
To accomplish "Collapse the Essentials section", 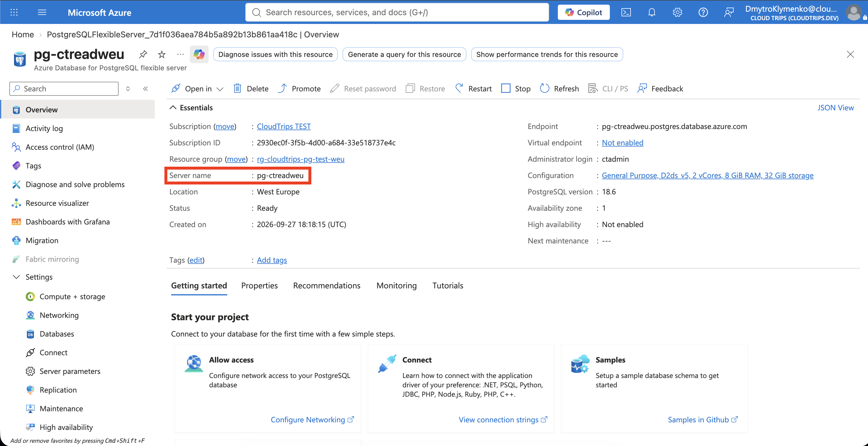I will pyautogui.click(x=173, y=107).
